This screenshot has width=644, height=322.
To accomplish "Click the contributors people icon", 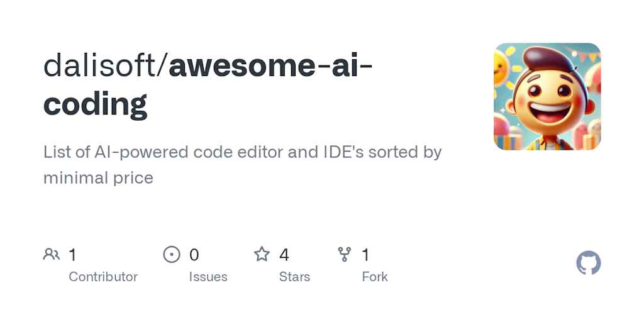I will (52, 255).
